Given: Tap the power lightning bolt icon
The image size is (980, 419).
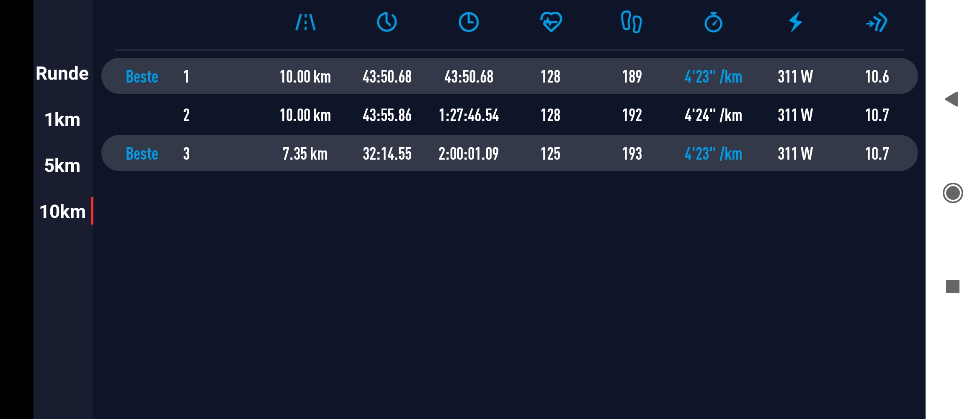Looking at the screenshot, I should pos(795,22).
